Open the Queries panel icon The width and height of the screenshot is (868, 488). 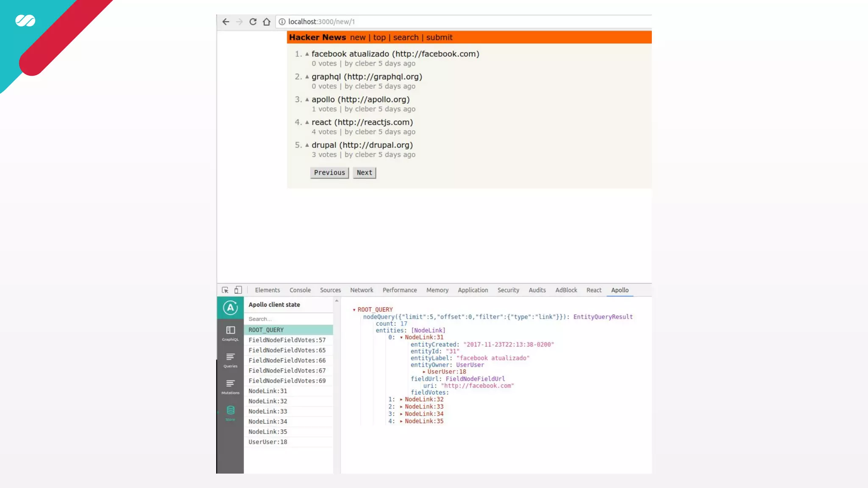pos(230,360)
